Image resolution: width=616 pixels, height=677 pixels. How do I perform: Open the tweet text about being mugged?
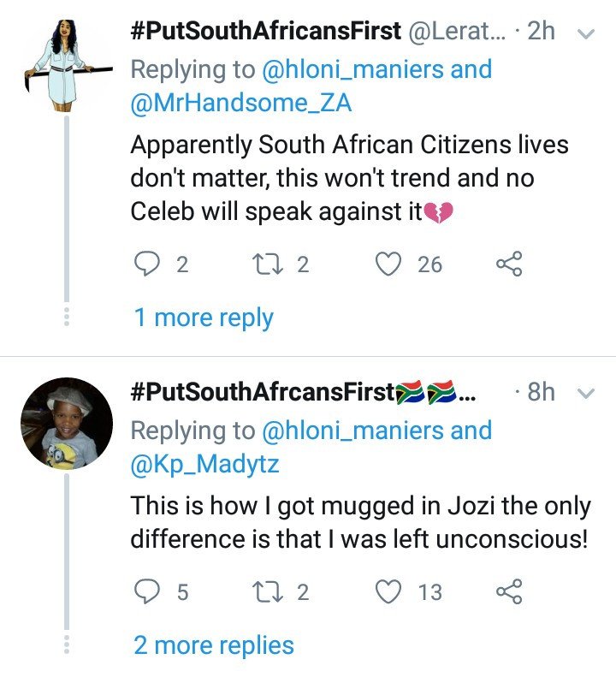(x=360, y=522)
